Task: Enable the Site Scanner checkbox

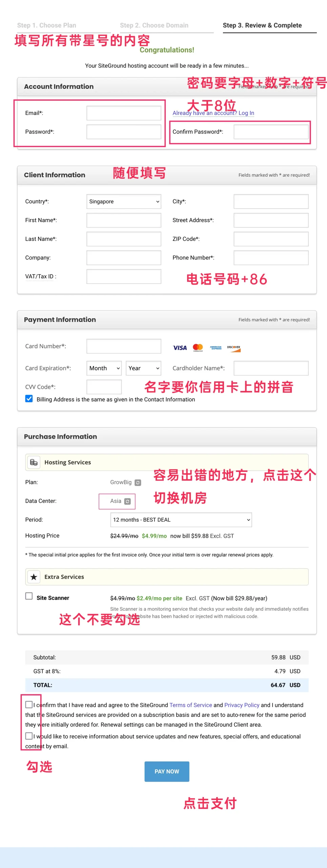Action: click(29, 596)
